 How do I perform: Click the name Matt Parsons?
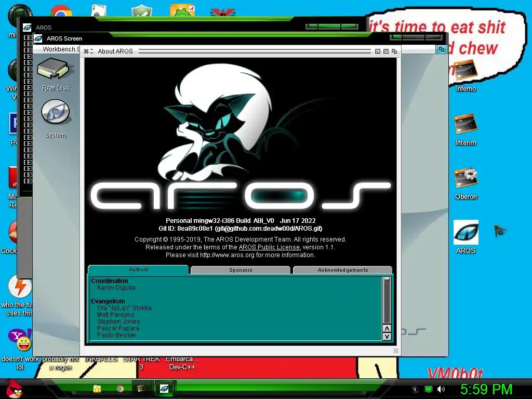point(115,315)
